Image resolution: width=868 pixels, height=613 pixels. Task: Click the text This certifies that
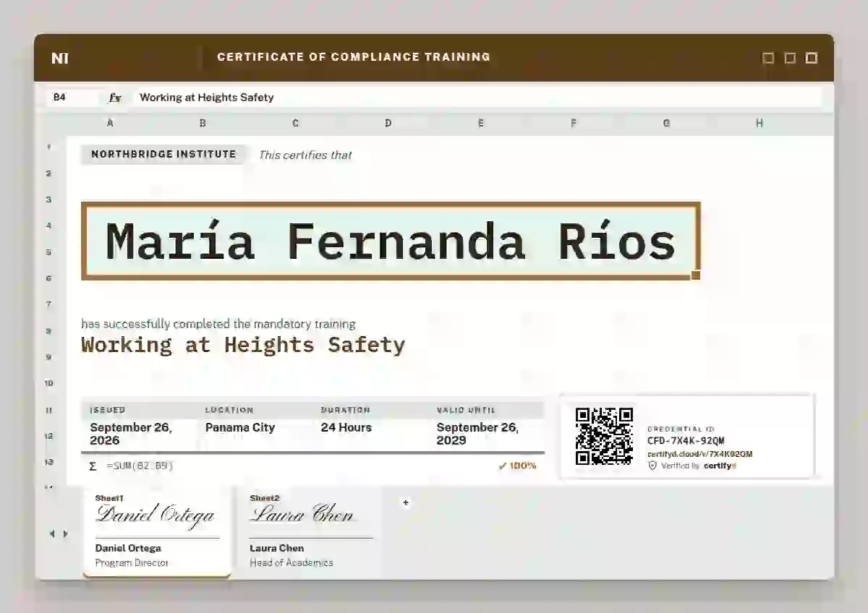pos(305,155)
